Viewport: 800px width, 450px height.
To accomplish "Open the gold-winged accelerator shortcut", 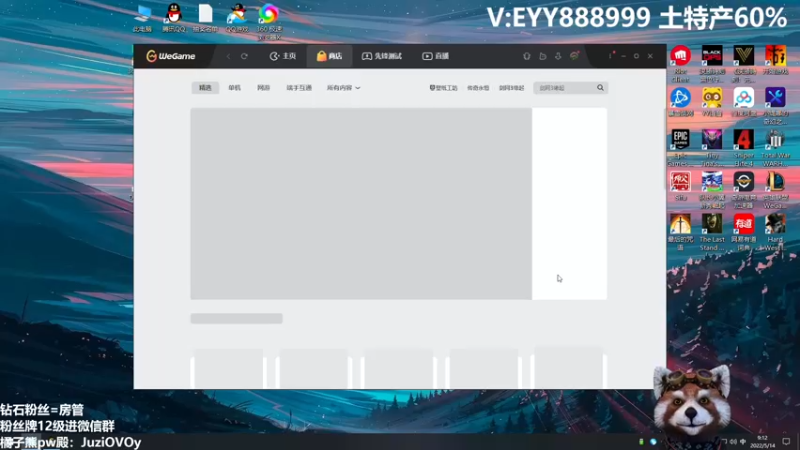I will 743,190.
